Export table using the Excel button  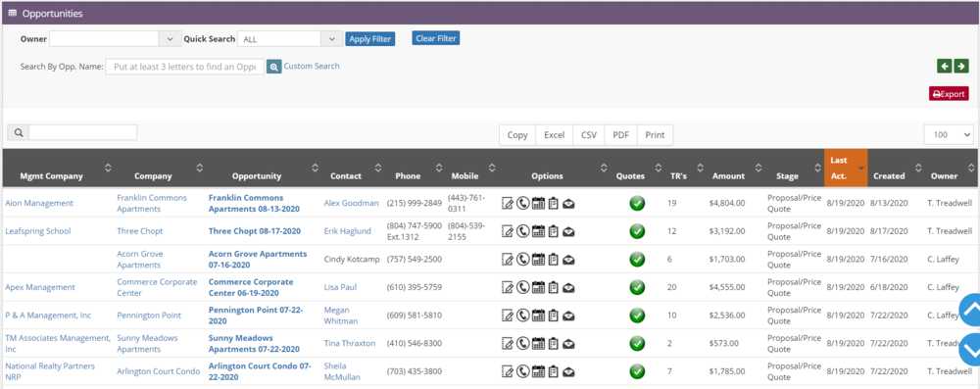click(555, 135)
